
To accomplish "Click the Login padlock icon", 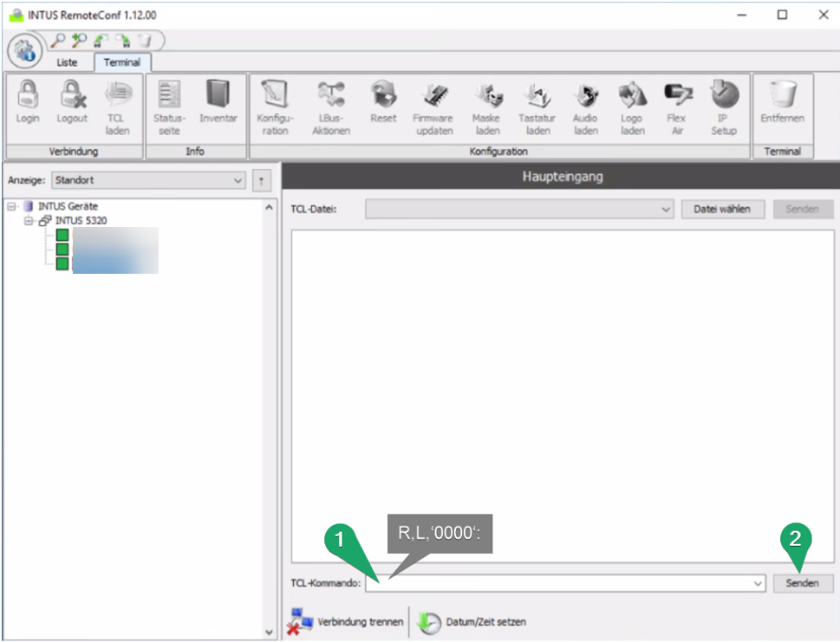I will point(28,95).
